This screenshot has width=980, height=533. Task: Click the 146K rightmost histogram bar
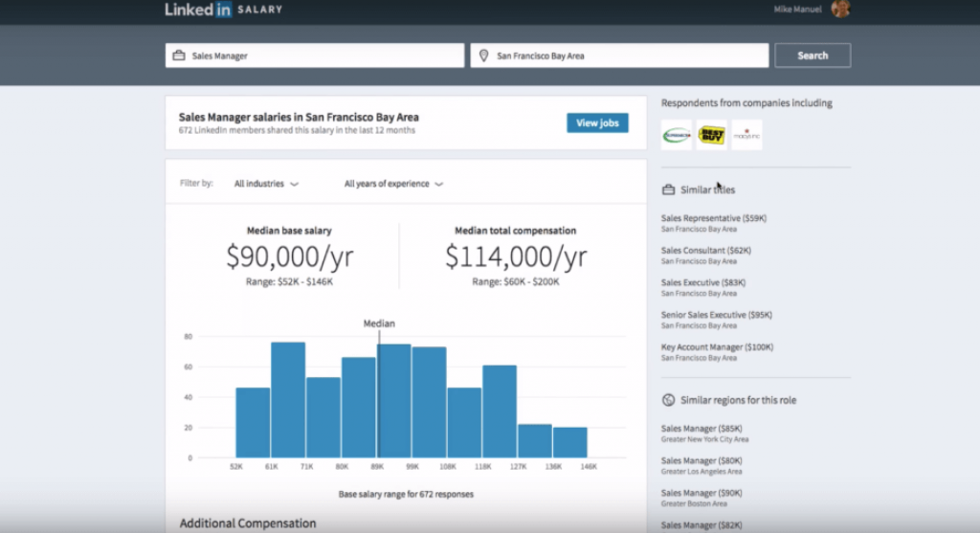pos(570,442)
